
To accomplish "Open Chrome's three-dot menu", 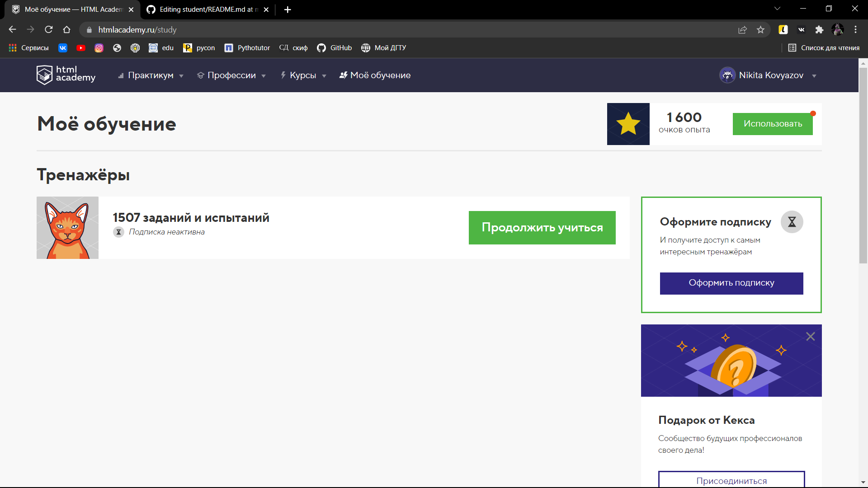I will [x=855, y=29].
